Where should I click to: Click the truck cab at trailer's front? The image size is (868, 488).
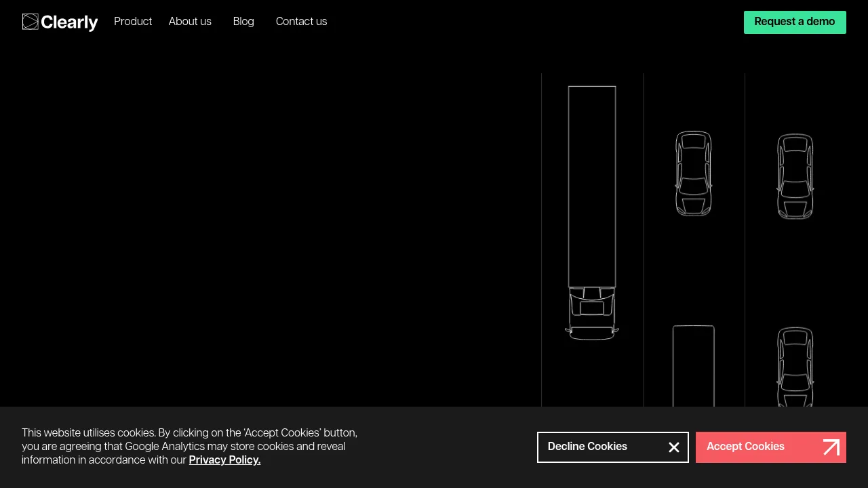(x=592, y=313)
